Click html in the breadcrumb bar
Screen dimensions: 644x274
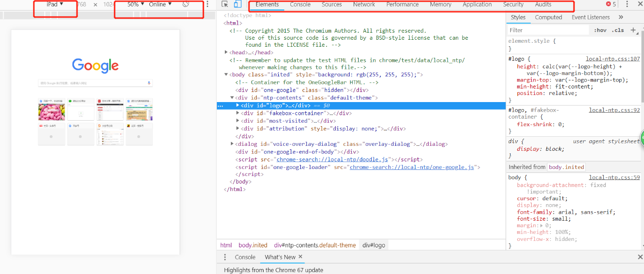tap(226, 245)
